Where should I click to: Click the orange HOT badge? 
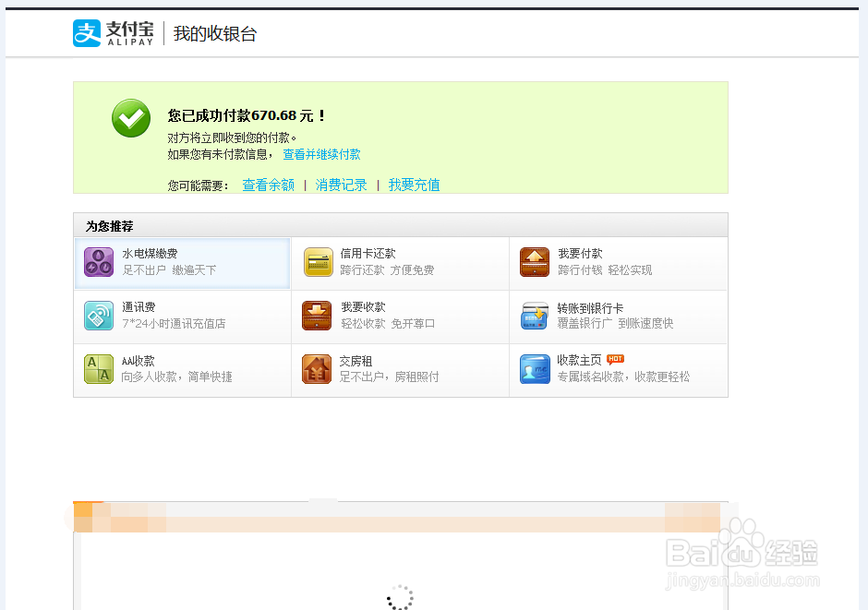click(616, 359)
